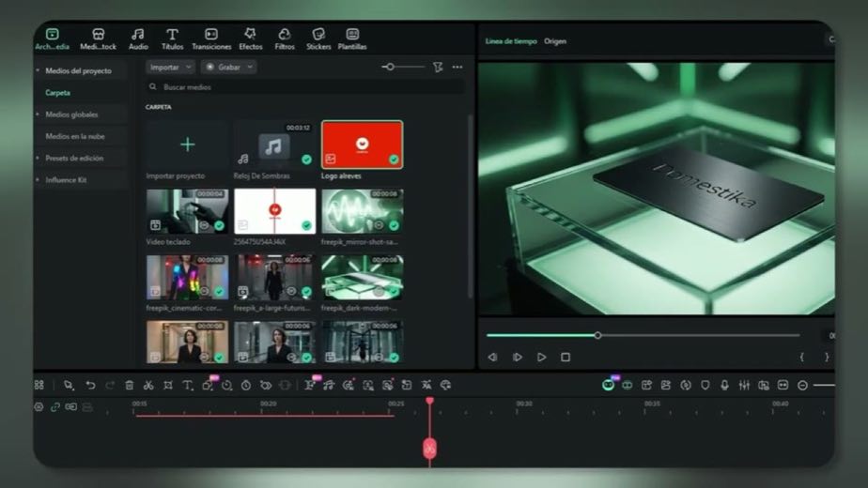This screenshot has width=868, height=488.
Task: Click the shield marker icon
Action: pos(705,385)
